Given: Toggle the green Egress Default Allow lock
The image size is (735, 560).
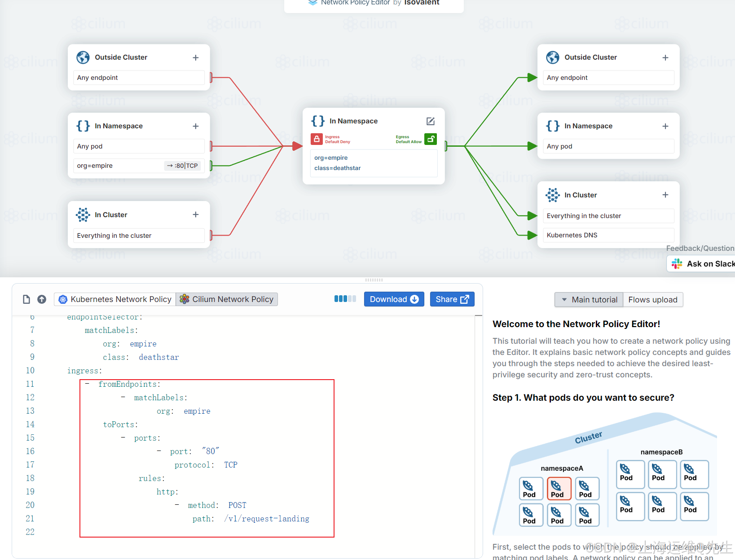Looking at the screenshot, I should coord(431,139).
